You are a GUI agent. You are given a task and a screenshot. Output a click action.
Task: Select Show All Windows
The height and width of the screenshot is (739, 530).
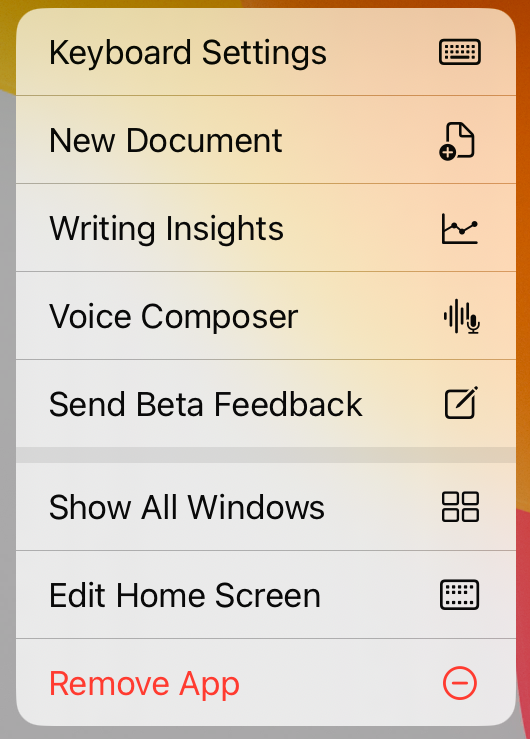[187, 508]
